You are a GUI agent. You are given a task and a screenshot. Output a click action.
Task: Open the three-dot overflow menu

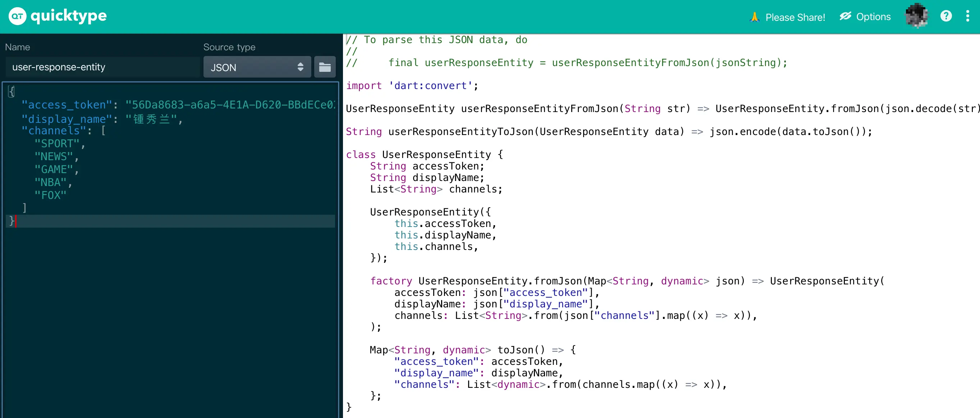coord(967,16)
